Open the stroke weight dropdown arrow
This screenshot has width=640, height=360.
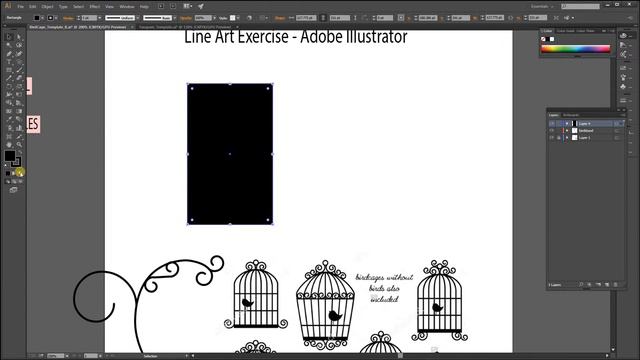[100, 18]
